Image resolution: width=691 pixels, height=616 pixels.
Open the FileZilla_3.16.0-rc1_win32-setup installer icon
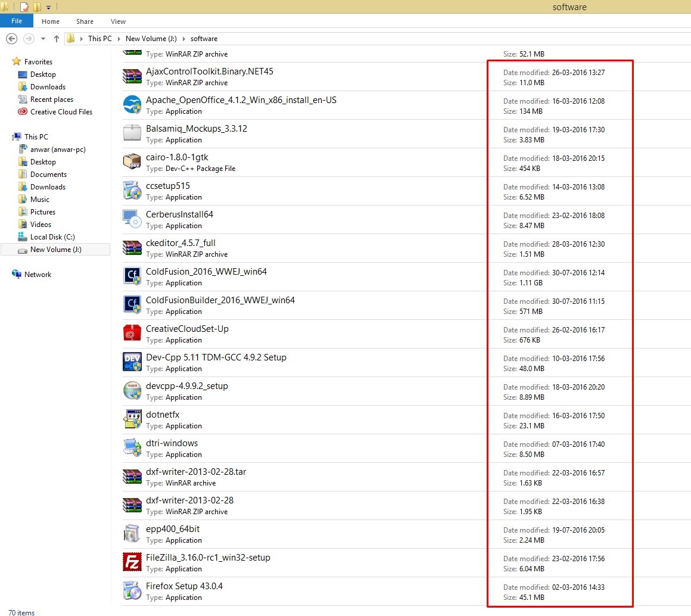[132, 562]
